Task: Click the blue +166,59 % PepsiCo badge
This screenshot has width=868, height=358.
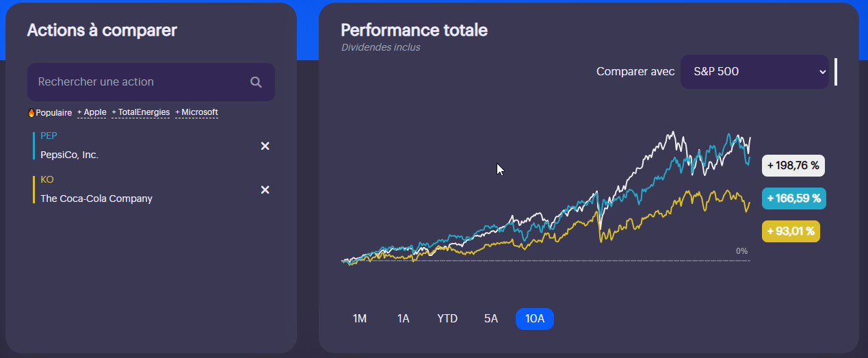Action: (793, 199)
